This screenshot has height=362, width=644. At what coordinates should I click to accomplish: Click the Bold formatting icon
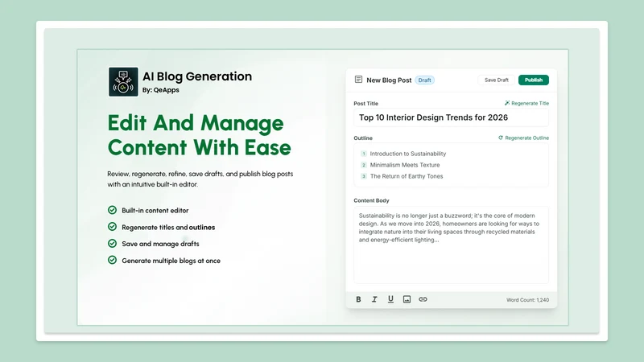click(x=358, y=299)
